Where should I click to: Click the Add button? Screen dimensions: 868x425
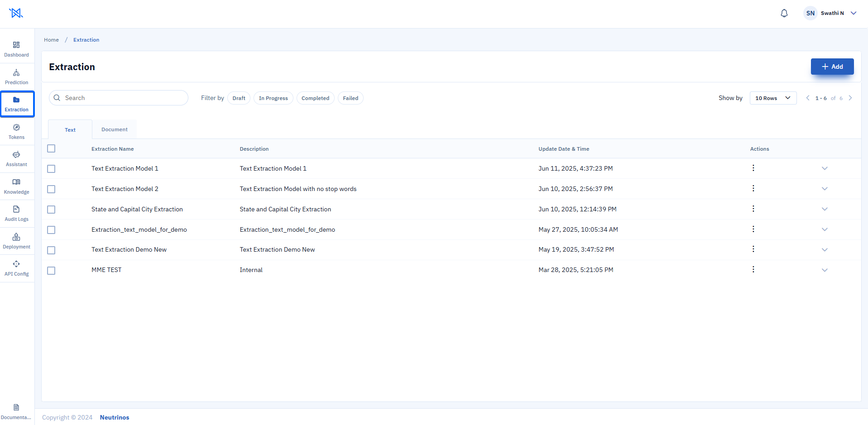coord(832,67)
